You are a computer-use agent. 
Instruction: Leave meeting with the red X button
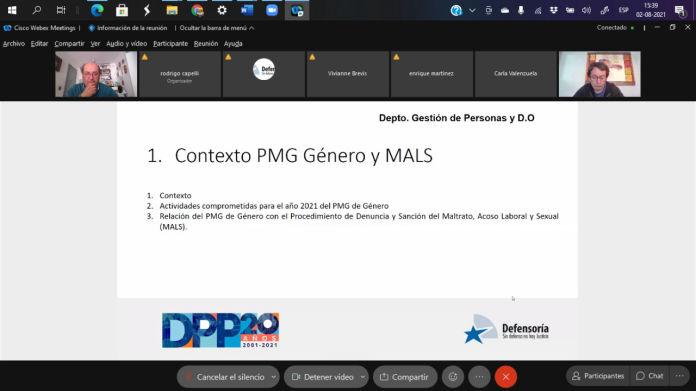coord(506,377)
